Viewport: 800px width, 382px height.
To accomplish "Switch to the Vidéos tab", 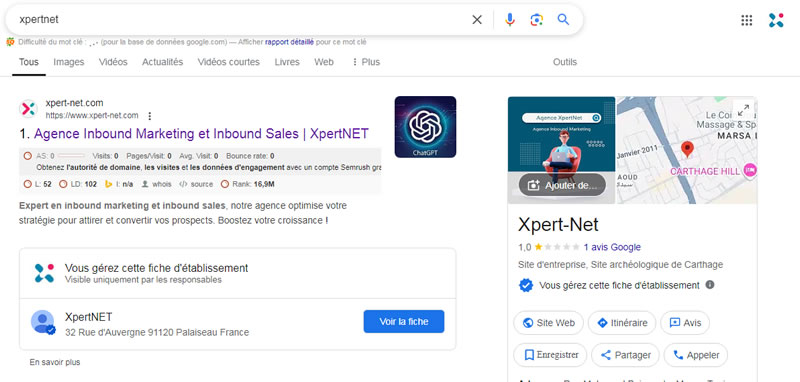I will click(x=113, y=62).
